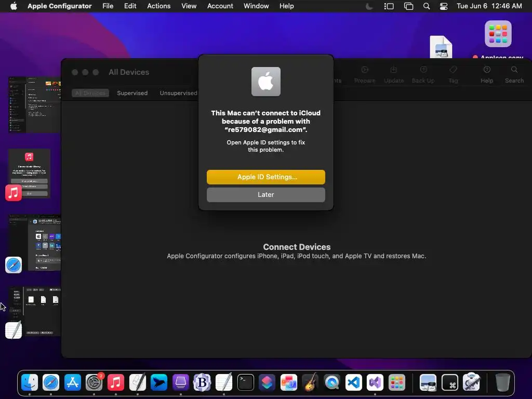Open Finder from the Dock
532x399 pixels.
point(30,383)
